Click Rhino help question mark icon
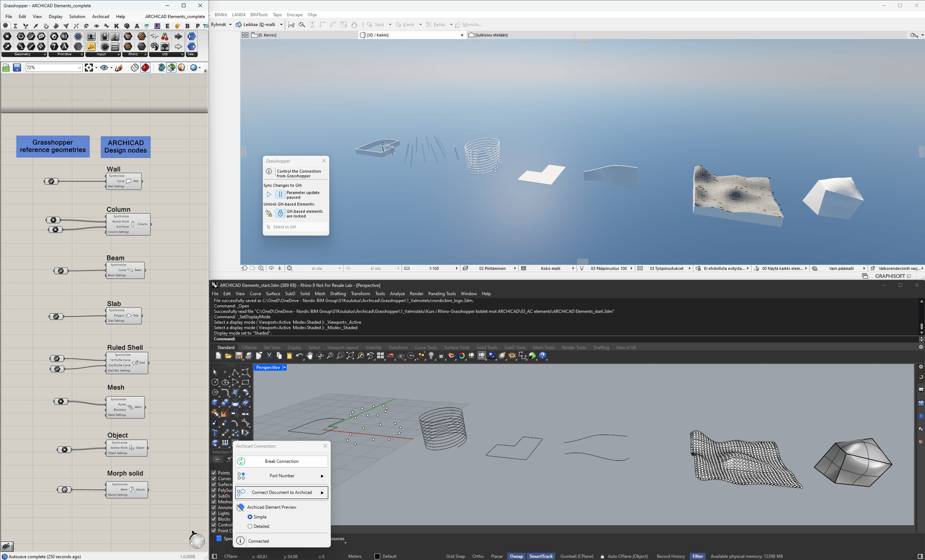Viewport: 925px width, 560px height. tap(543, 356)
